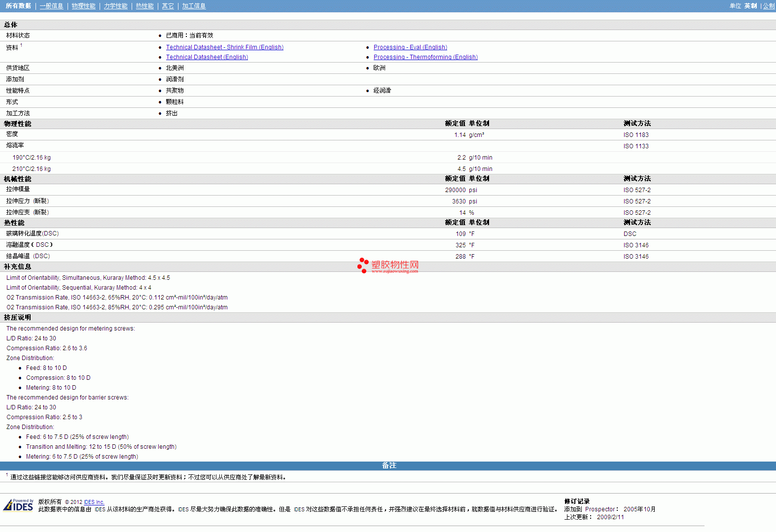Open Processing - Thermoforming (English) link
This screenshot has width=776, height=532.
coord(425,57)
